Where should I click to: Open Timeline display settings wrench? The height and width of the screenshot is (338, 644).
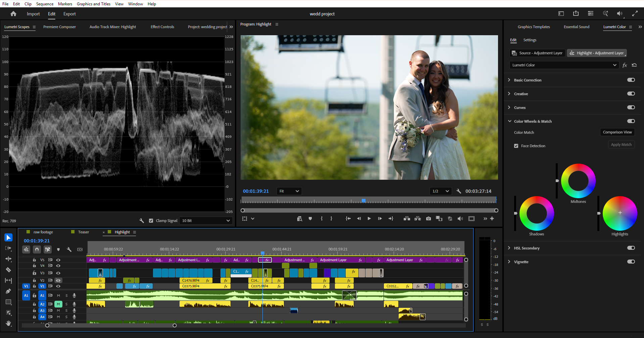pyautogui.click(x=69, y=249)
